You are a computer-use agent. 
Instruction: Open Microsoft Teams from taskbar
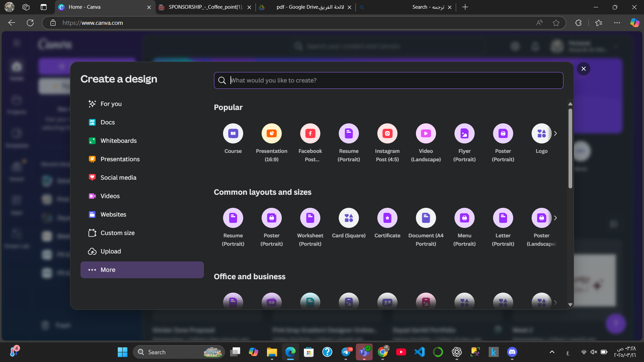click(364, 352)
